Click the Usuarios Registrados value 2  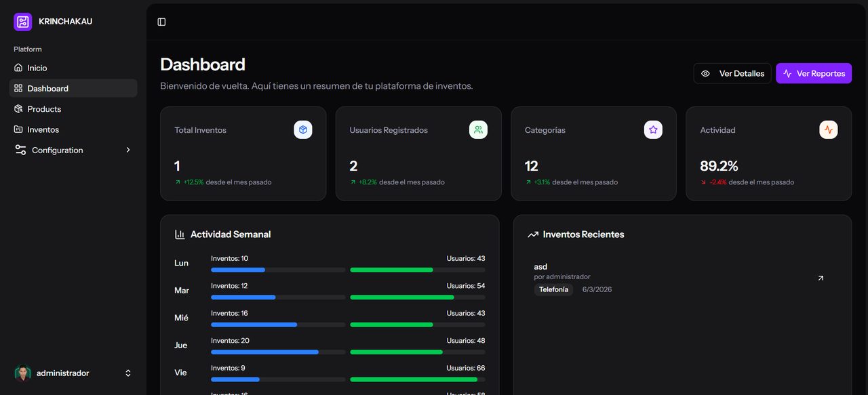(353, 166)
